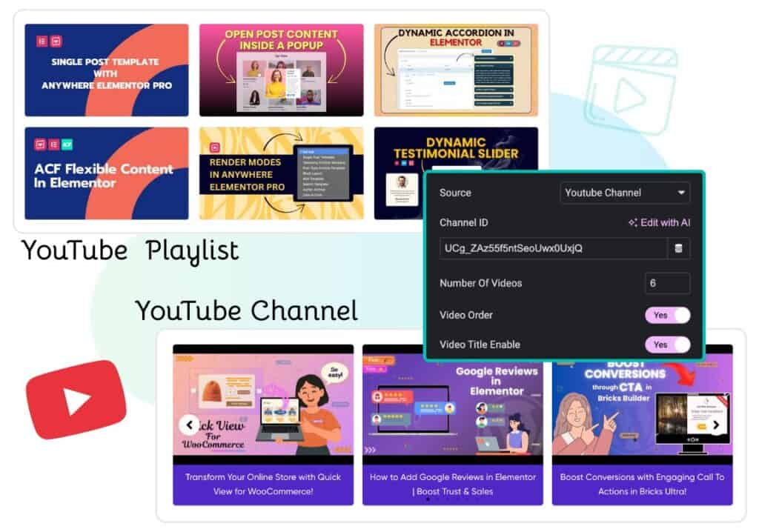The image size is (759, 532).
Task: Toggle the Video Order switch
Action: pyautogui.click(x=667, y=315)
